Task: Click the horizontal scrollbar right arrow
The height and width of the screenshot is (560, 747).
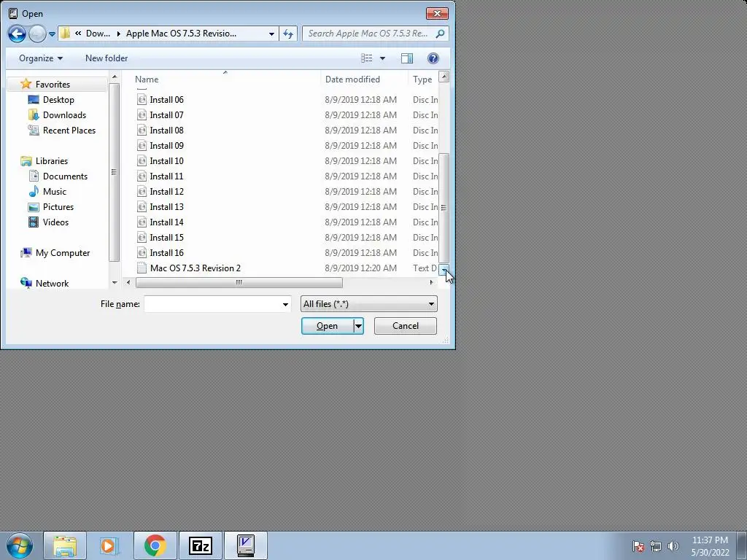Action: 432,282
